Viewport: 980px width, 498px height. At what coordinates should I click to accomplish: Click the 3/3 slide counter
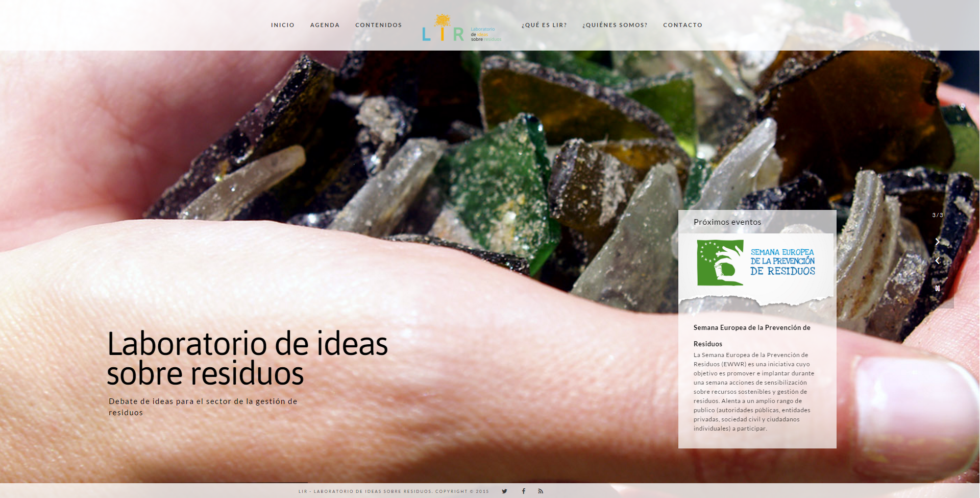[938, 216]
